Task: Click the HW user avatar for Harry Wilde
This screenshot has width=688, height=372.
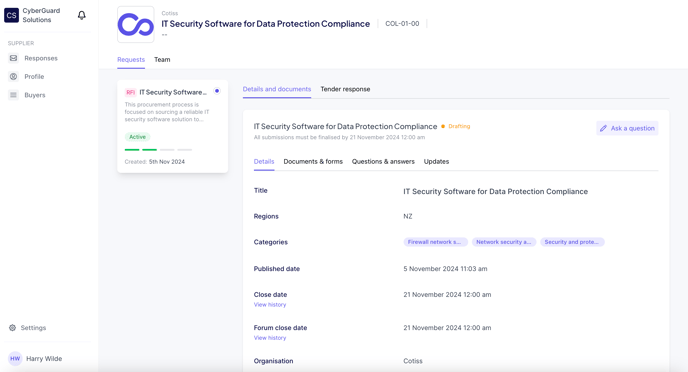Action: click(x=15, y=358)
